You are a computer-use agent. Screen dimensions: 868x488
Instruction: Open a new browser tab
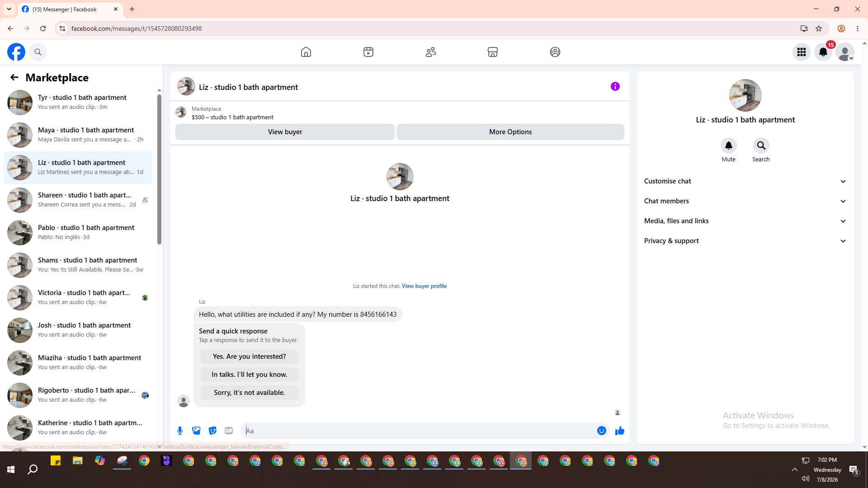[x=132, y=9]
